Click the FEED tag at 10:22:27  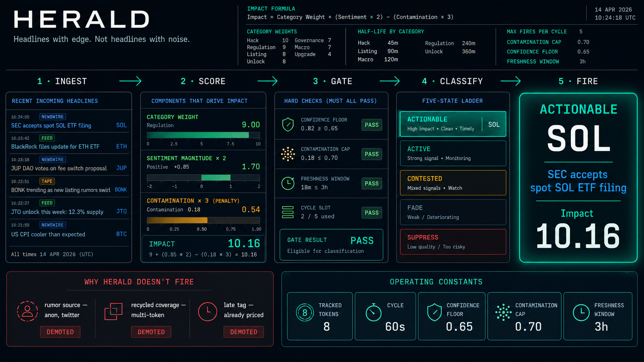click(x=47, y=203)
